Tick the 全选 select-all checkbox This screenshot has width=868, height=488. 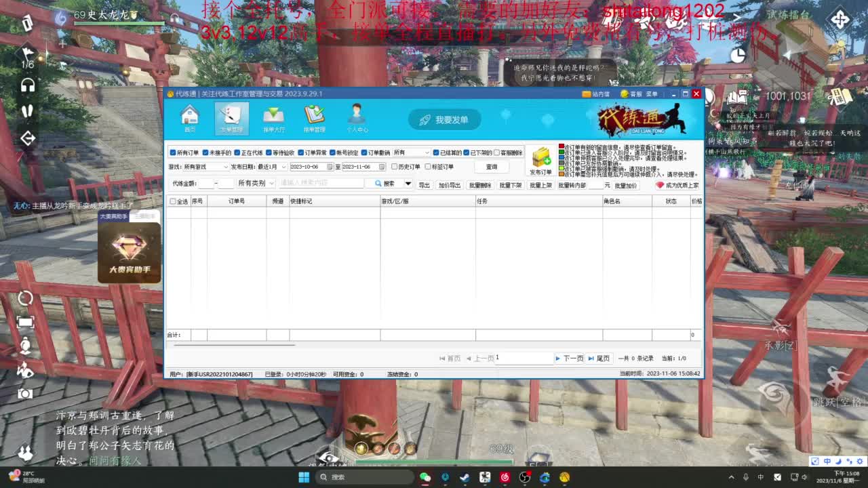(173, 201)
